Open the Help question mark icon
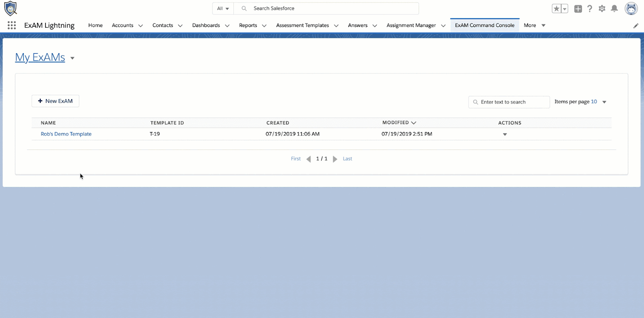 coord(590,8)
